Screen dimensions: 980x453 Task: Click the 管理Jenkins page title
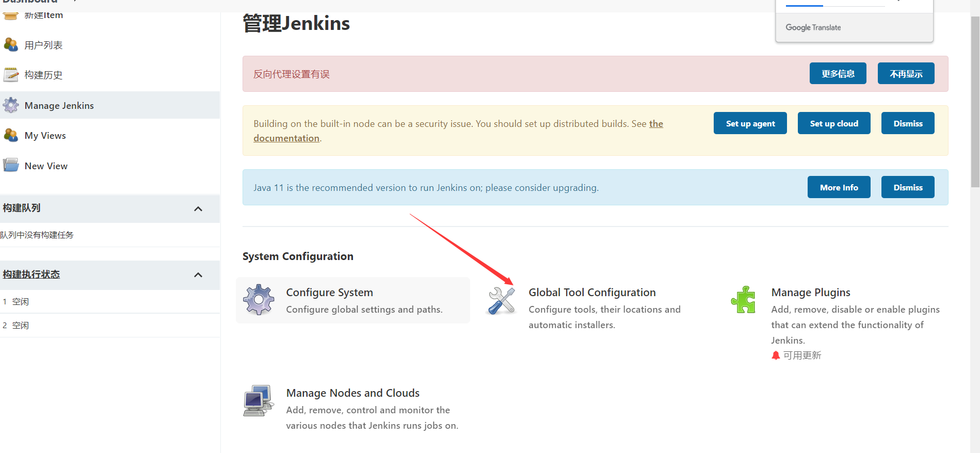click(296, 24)
